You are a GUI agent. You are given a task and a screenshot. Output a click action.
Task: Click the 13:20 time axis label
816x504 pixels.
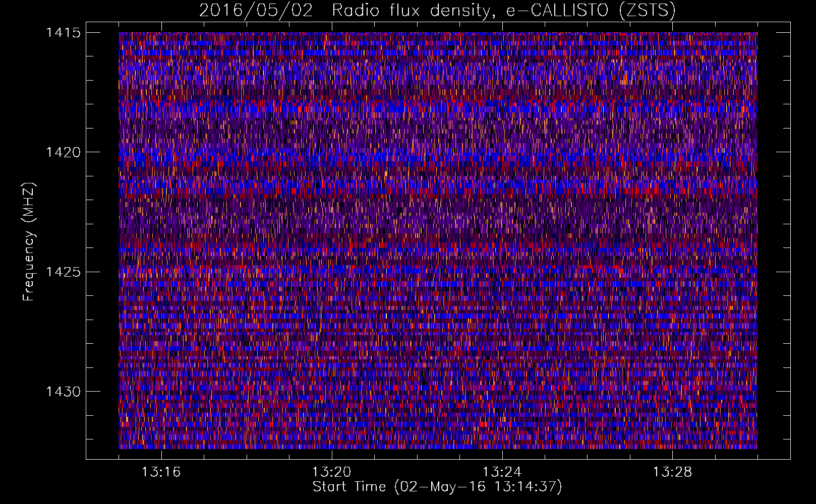(331, 472)
